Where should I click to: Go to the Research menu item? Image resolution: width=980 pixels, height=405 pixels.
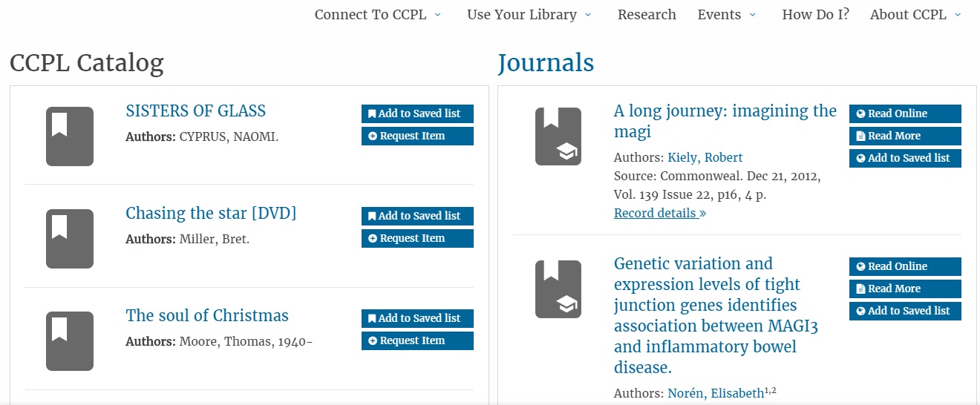[647, 15]
